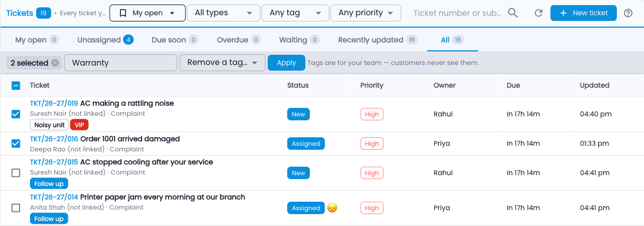644x226 pixels.
Task: Clear the 2 selected chip
Action: [55, 63]
